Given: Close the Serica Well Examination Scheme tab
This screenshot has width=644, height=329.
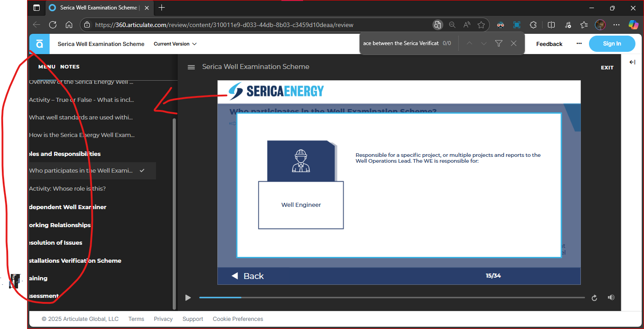Looking at the screenshot, I should [147, 8].
